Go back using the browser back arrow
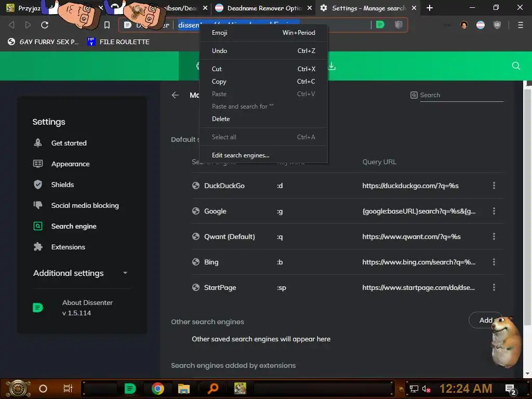The image size is (532, 399). pos(11,25)
